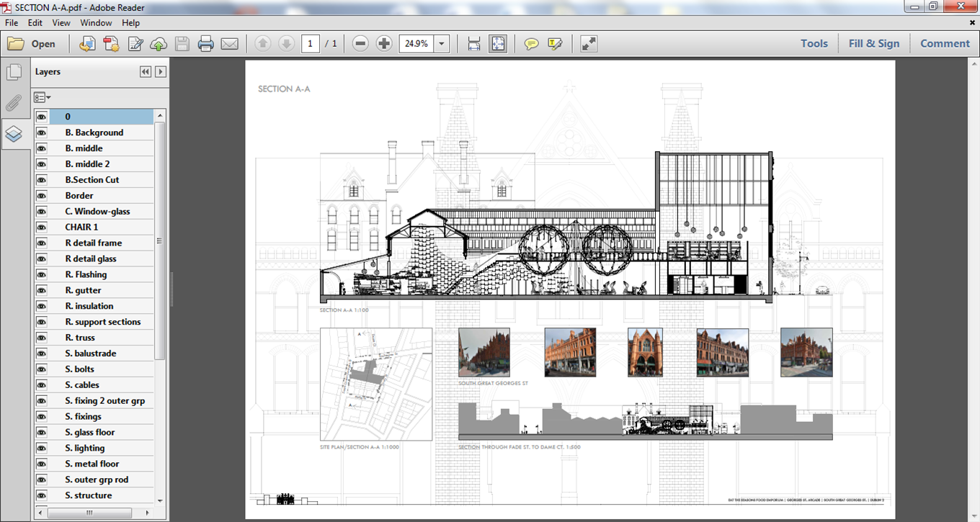Add a sticky note comment
Screen dimensions: 980x522
pos(531,44)
